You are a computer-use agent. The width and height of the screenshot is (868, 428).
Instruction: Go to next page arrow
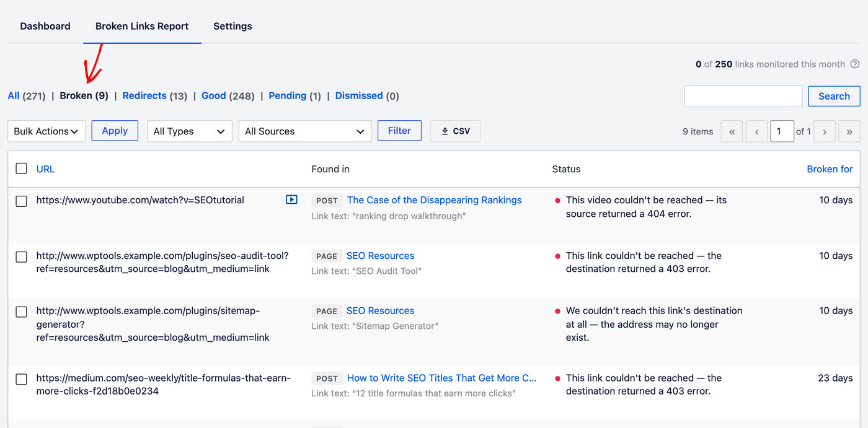tap(825, 131)
